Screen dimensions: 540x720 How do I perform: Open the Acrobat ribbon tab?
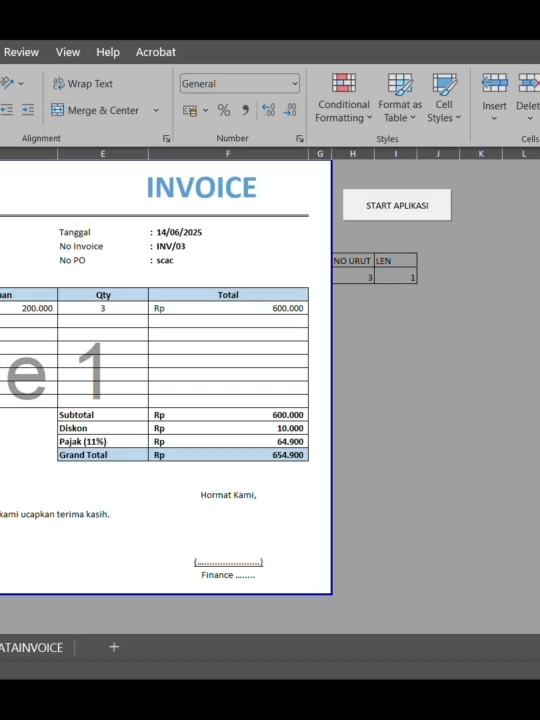click(156, 52)
